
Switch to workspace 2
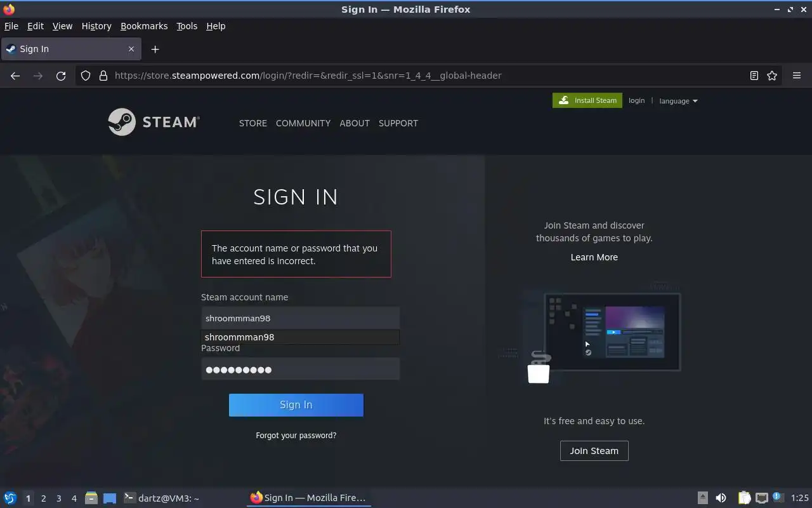(43, 498)
